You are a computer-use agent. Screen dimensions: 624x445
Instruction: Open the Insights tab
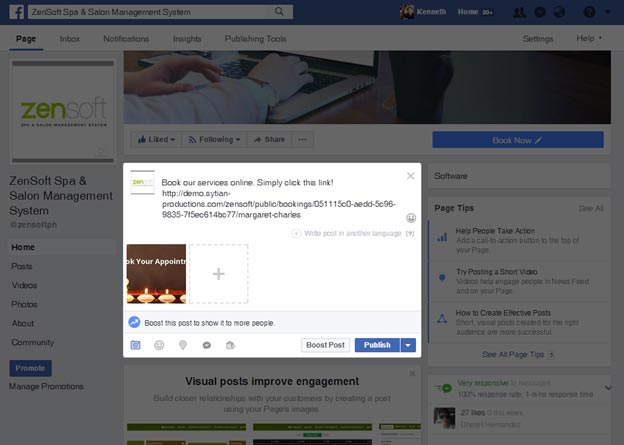click(187, 39)
